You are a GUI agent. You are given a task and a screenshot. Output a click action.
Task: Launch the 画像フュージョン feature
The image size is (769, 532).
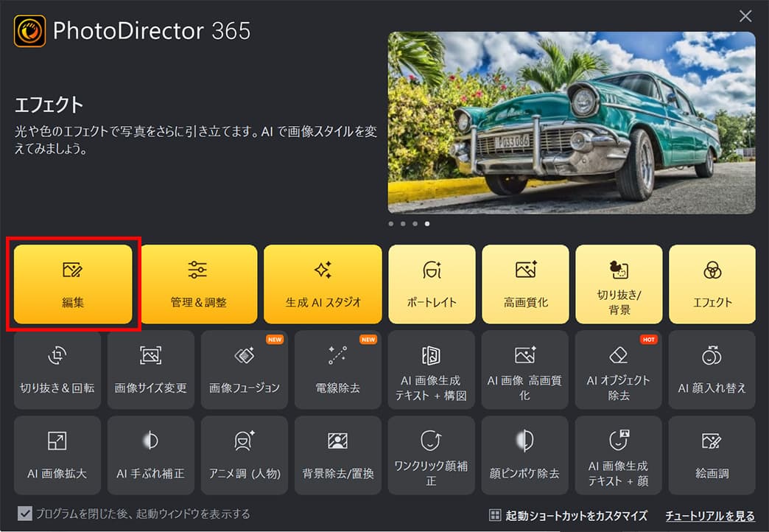coord(244,369)
